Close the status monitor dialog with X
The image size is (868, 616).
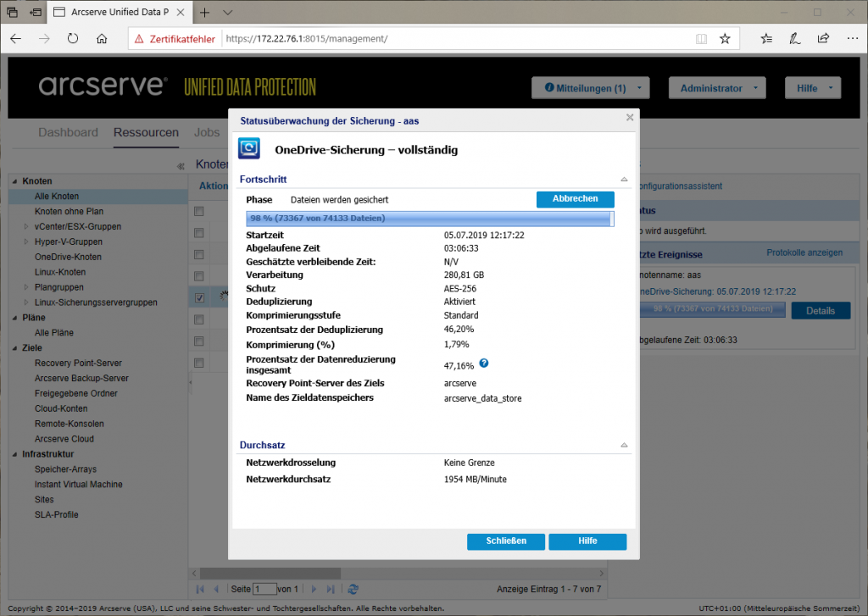click(629, 118)
